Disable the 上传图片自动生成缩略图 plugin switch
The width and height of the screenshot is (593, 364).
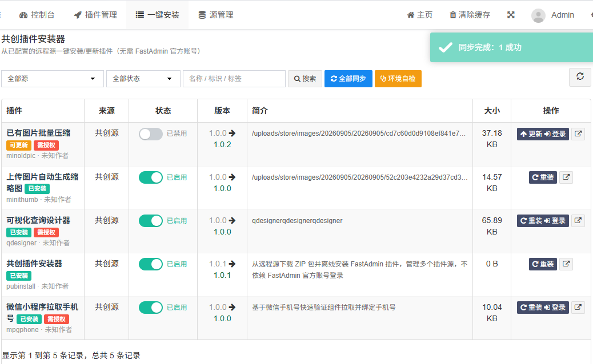pos(150,177)
